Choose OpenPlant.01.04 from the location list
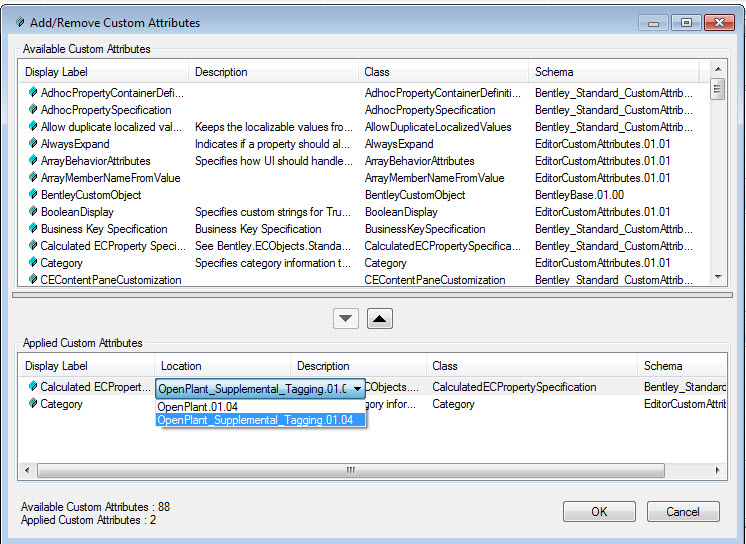The height and width of the screenshot is (544, 746). click(198, 407)
